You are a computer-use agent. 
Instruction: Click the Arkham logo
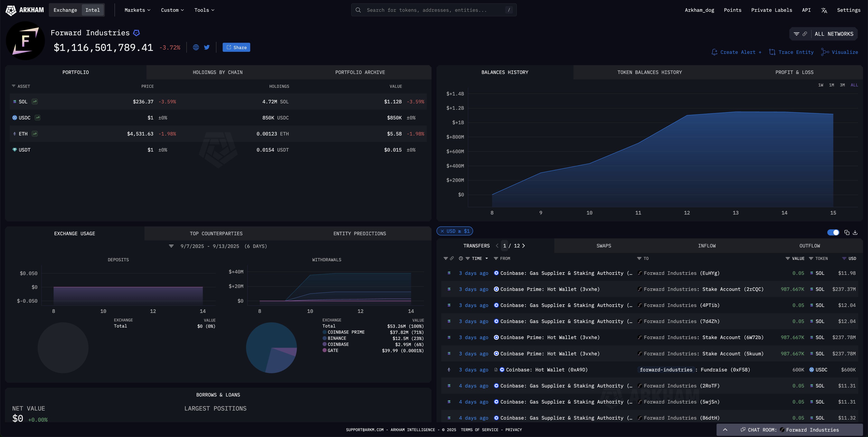25,10
